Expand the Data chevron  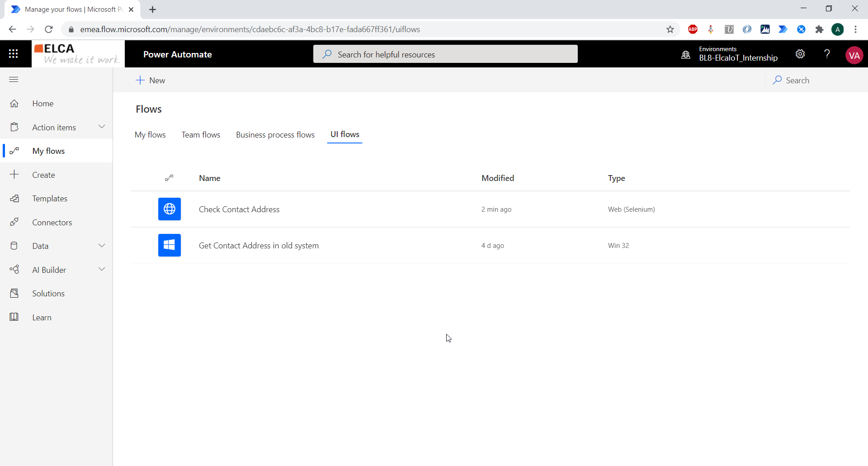(x=102, y=246)
